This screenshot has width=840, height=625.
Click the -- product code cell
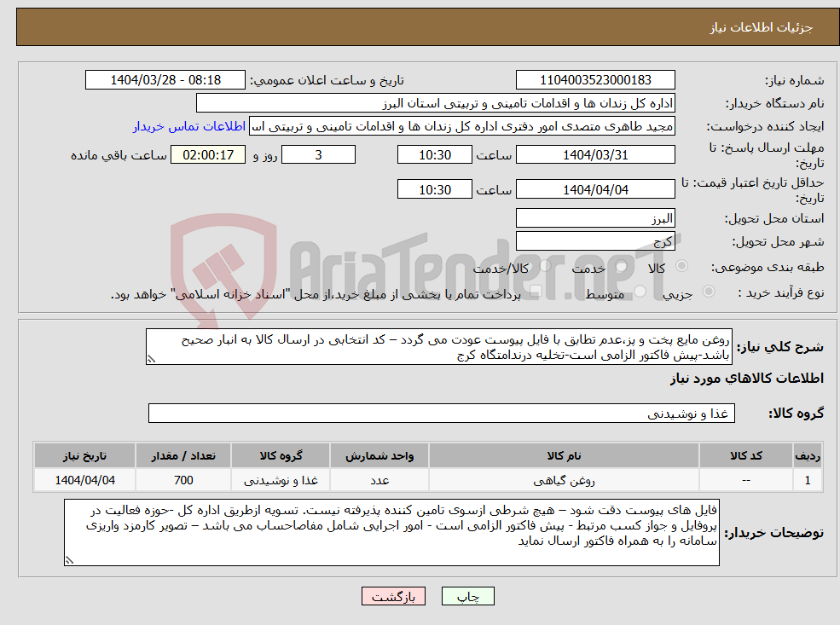pyautogui.click(x=745, y=480)
